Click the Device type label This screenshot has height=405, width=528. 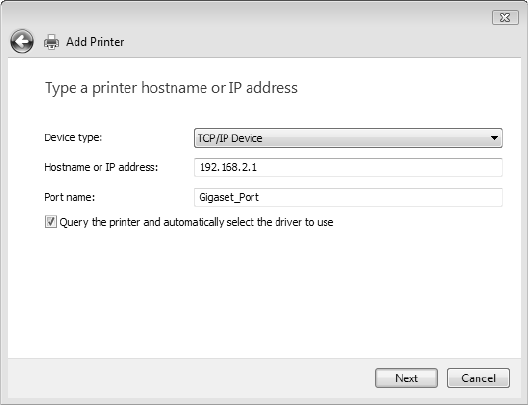tap(73, 138)
